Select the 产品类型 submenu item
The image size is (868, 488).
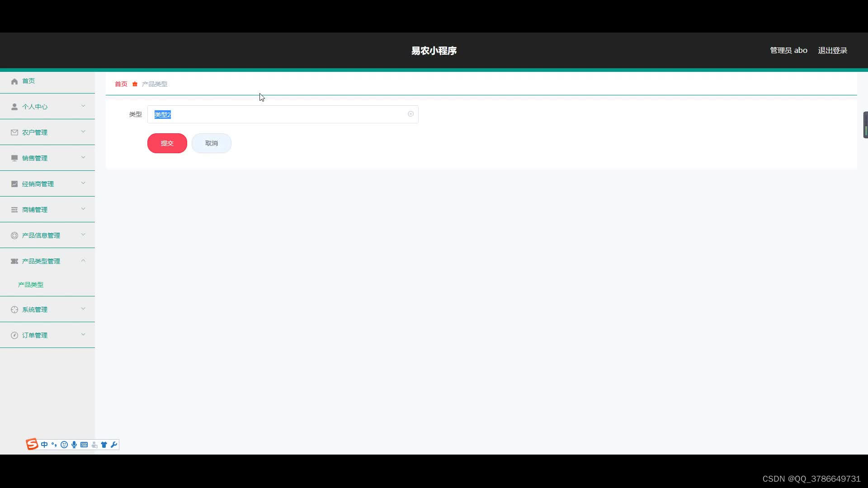pyautogui.click(x=31, y=285)
